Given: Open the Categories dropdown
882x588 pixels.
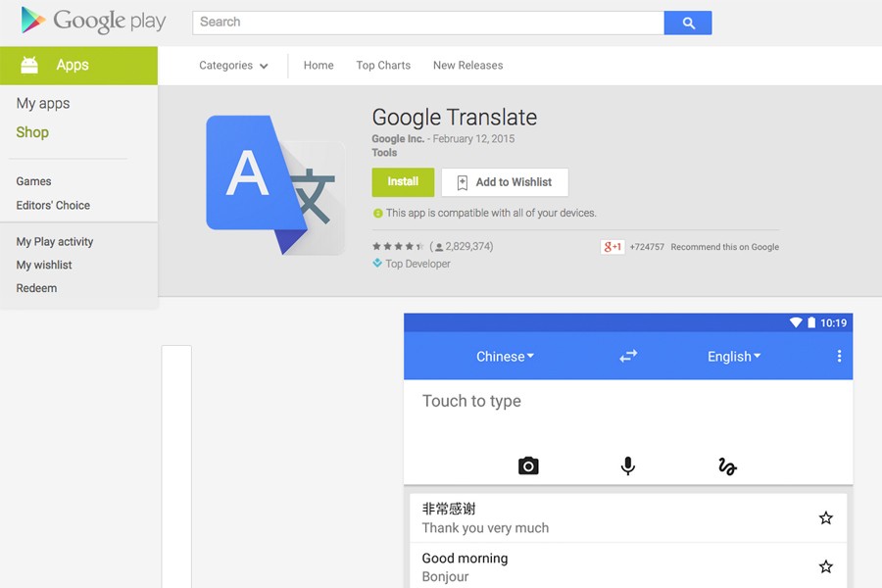Looking at the screenshot, I should pos(233,66).
